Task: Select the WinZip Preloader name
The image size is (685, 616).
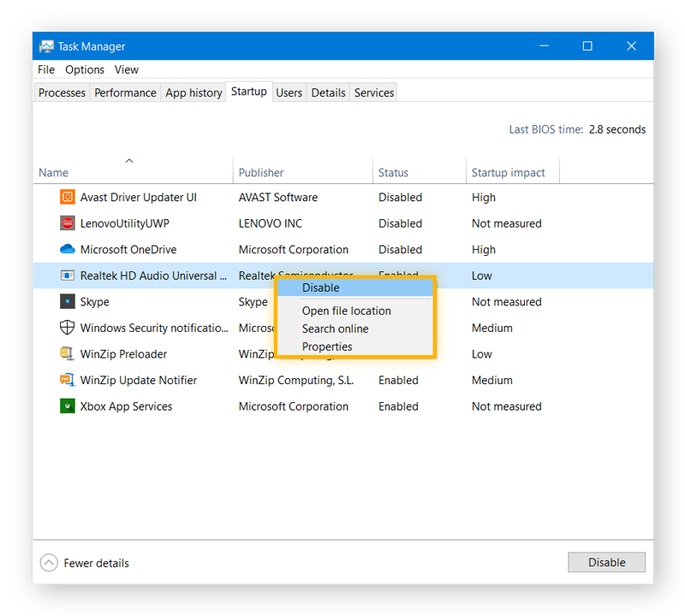Action: (123, 354)
